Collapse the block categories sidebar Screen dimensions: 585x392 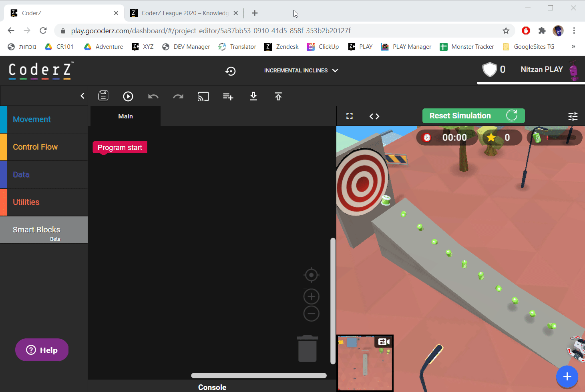tap(82, 96)
